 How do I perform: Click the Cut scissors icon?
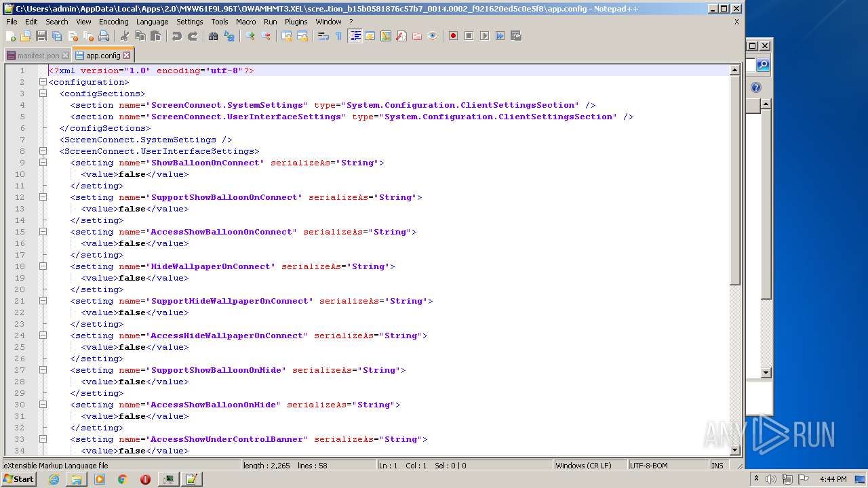(124, 36)
